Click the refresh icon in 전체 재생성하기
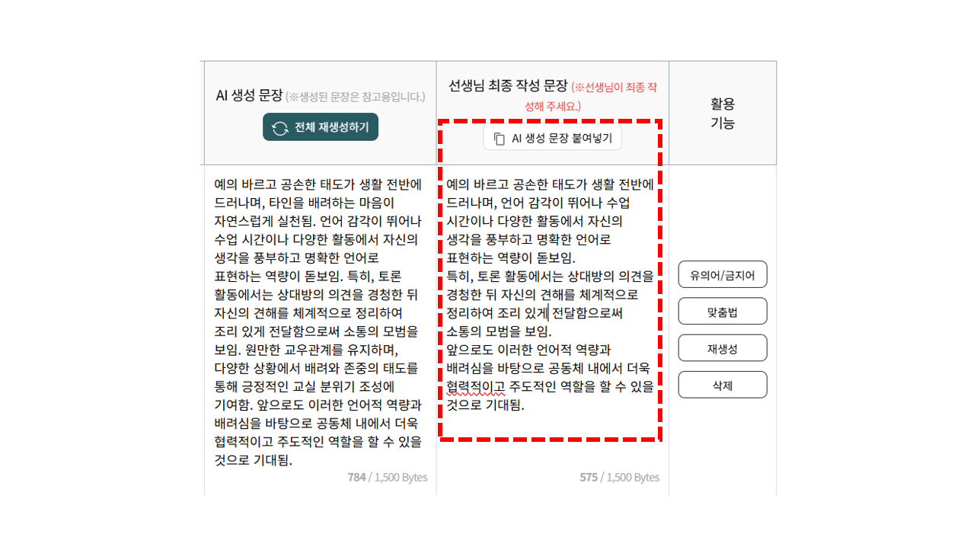The height and width of the screenshot is (547, 980). (279, 128)
